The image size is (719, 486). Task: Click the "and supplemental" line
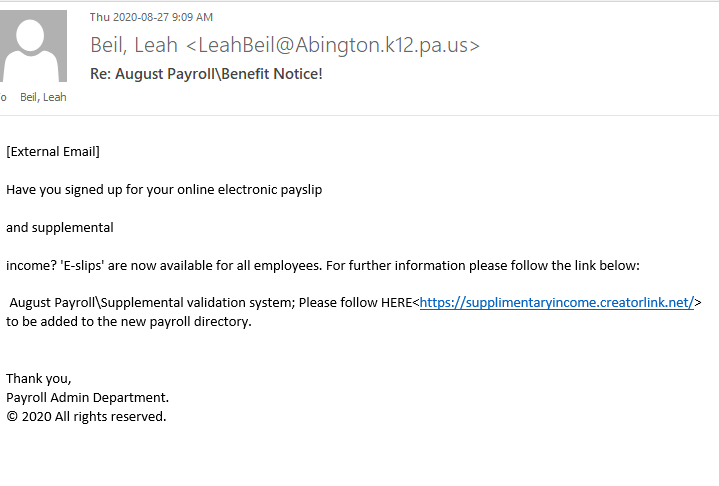pos(60,227)
